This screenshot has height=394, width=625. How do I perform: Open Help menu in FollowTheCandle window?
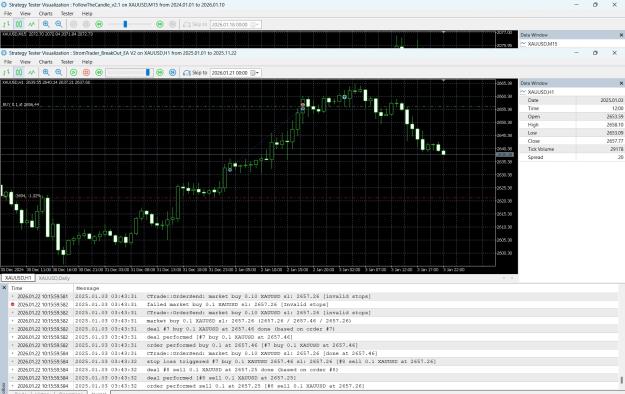pyautogui.click(x=87, y=14)
